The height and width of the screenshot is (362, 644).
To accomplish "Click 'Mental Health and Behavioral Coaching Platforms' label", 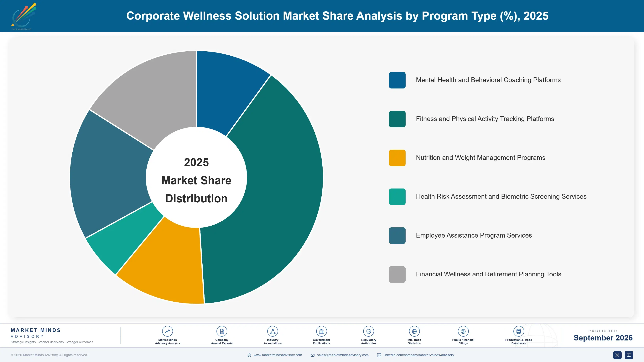I will (488, 80).
